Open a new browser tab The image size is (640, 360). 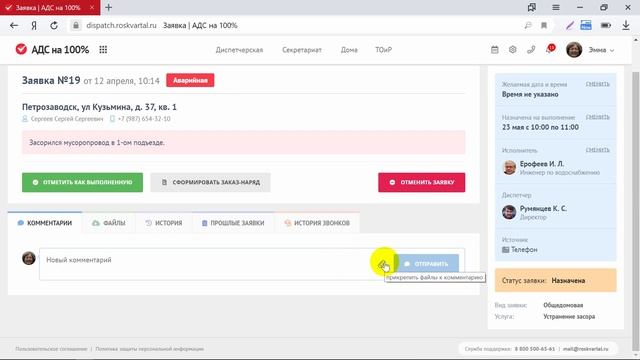coord(109,7)
